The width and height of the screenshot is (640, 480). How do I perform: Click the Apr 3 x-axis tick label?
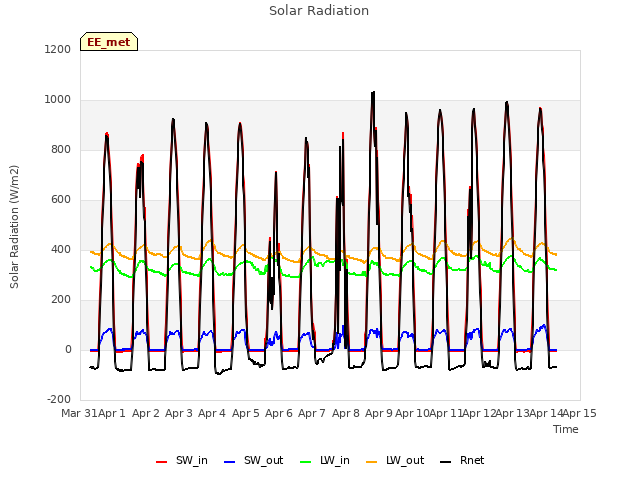179,413
